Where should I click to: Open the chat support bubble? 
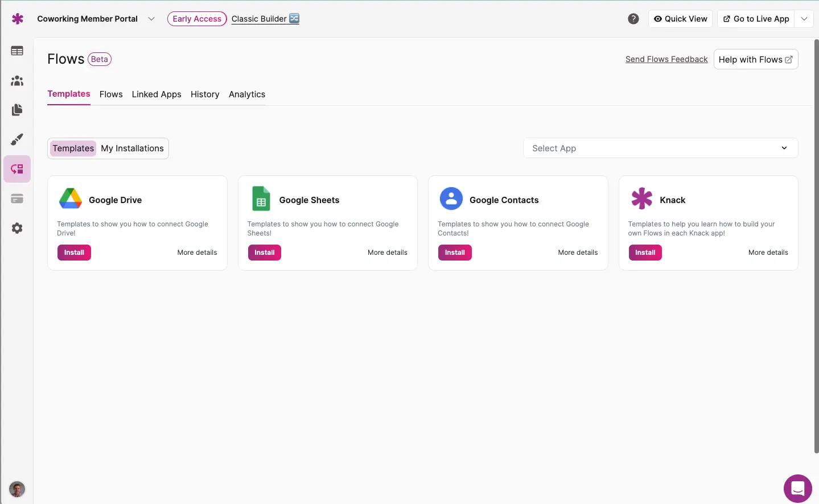pos(797,488)
